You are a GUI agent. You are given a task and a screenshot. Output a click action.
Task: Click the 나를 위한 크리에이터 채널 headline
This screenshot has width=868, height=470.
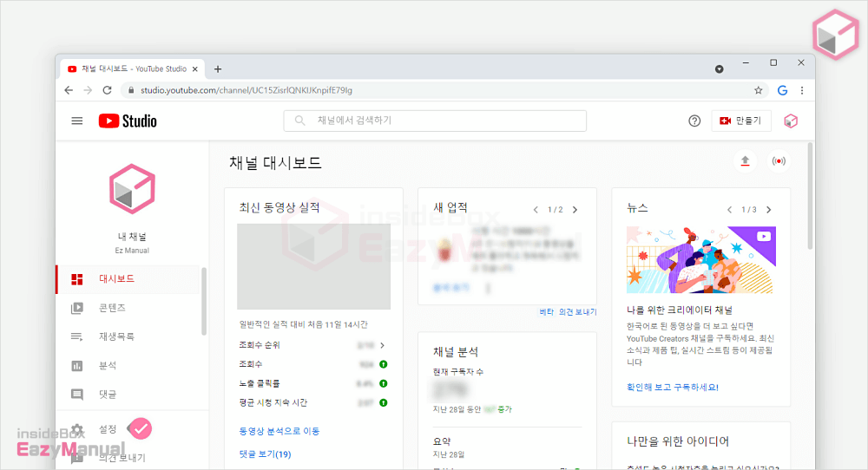pyautogui.click(x=680, y=310)
